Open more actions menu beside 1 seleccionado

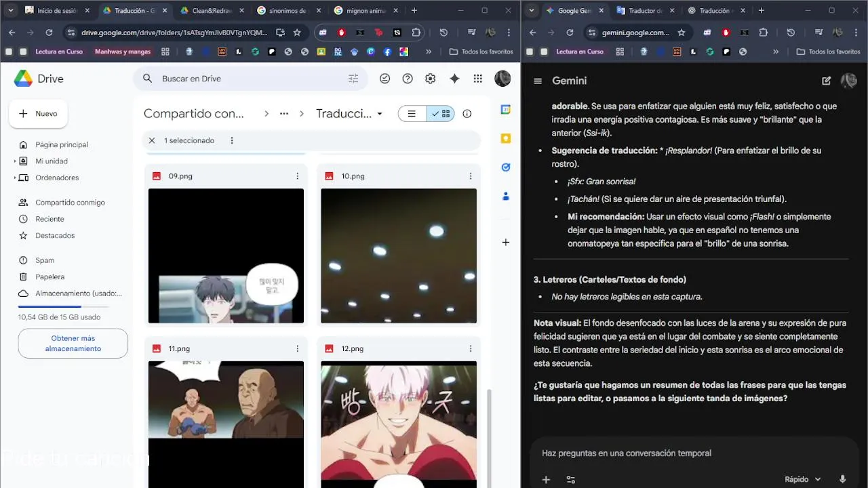tap(232, 140)
